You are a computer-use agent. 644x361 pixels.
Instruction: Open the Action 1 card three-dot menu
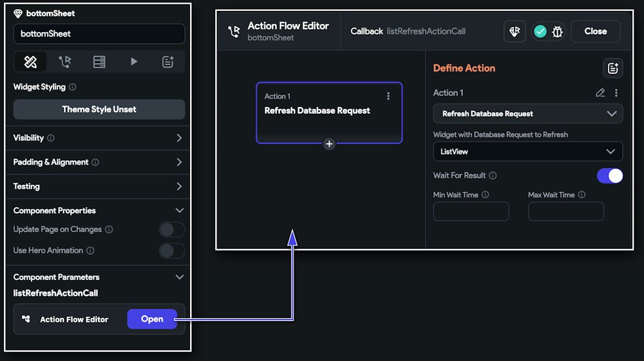point(388,96)
